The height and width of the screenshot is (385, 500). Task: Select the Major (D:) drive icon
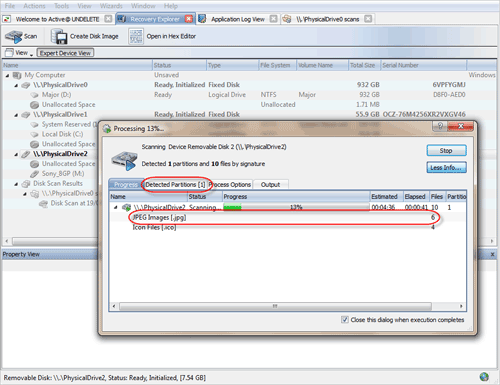pos(34,95)
